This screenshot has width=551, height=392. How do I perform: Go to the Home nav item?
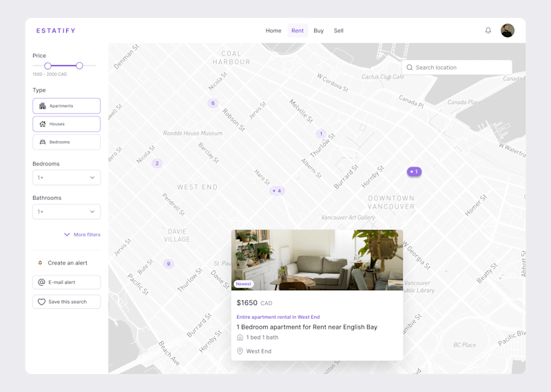(x=273, y=30)
